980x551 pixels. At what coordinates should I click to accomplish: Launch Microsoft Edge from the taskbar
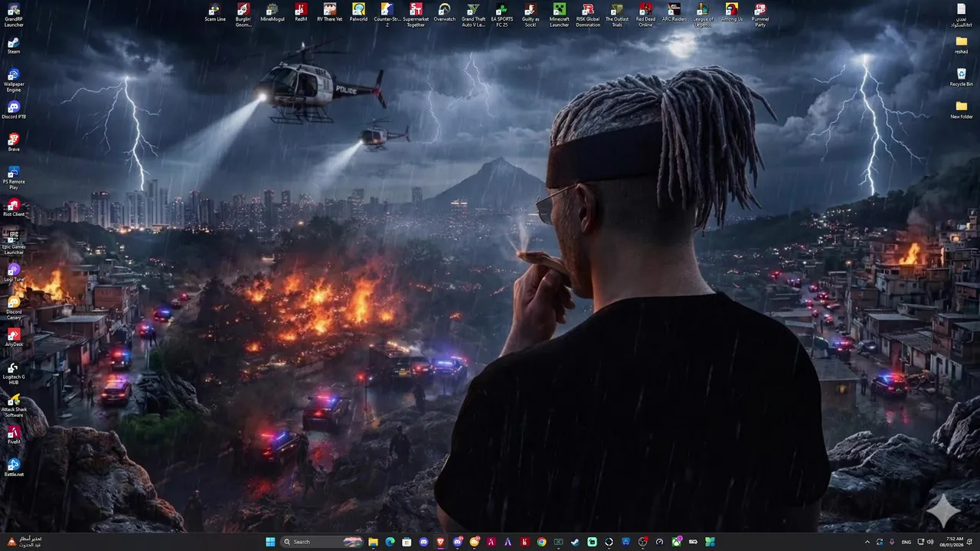coord(390,542)
